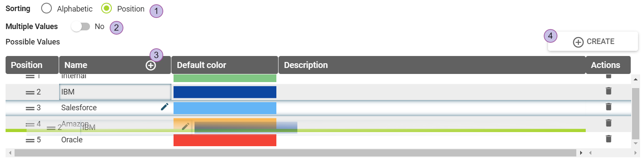The width and height of the screenshot is (644, 162).
Task: Delete the Amazon row with trash icon
Action: 608,123
